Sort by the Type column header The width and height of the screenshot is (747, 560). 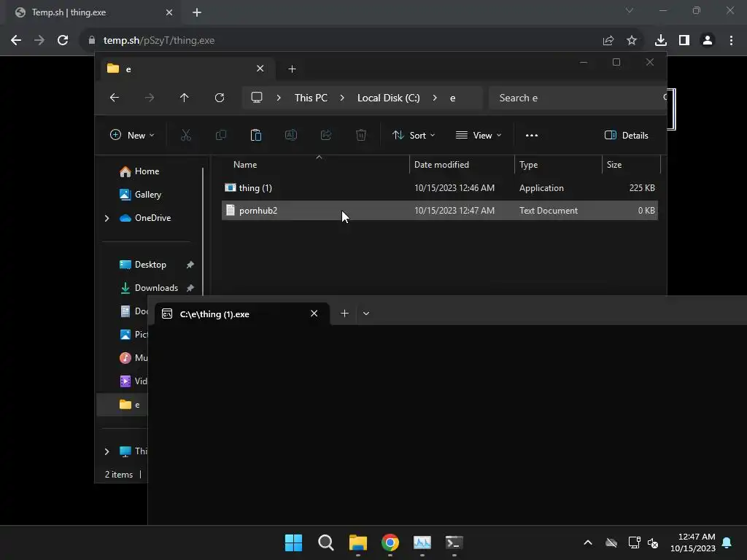(x=558, y=165)
